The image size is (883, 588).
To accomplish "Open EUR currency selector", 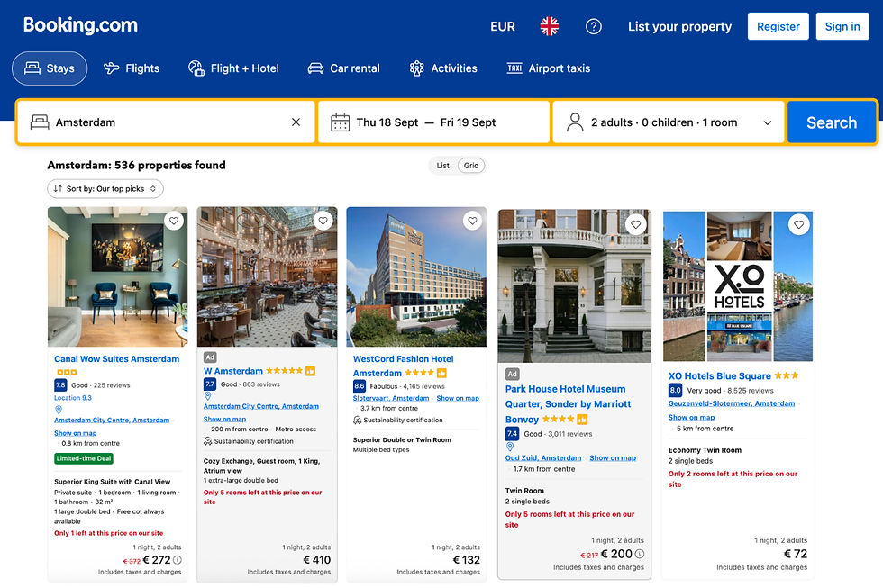I will tap(503, 26).
